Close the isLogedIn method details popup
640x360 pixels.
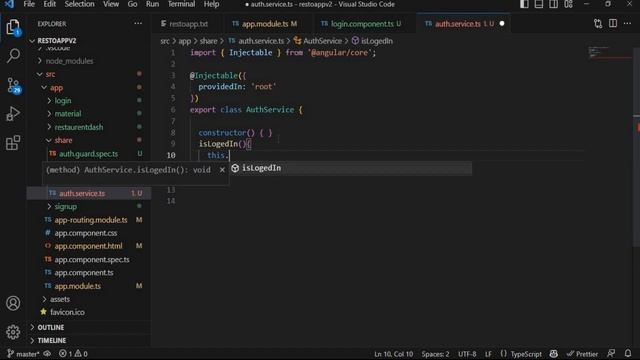pyautogui.click(x=222, y=170)
